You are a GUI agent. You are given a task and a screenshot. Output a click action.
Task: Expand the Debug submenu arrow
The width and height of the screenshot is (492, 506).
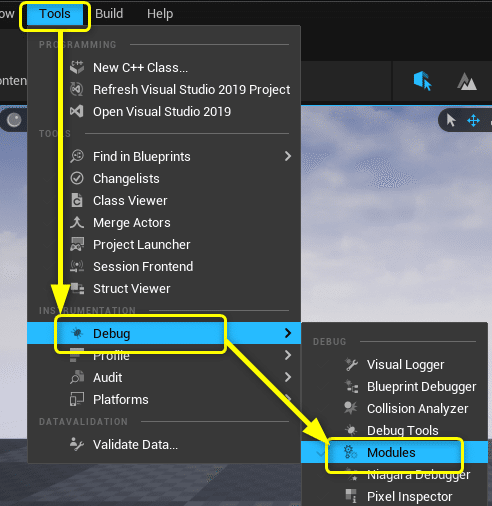288,333
